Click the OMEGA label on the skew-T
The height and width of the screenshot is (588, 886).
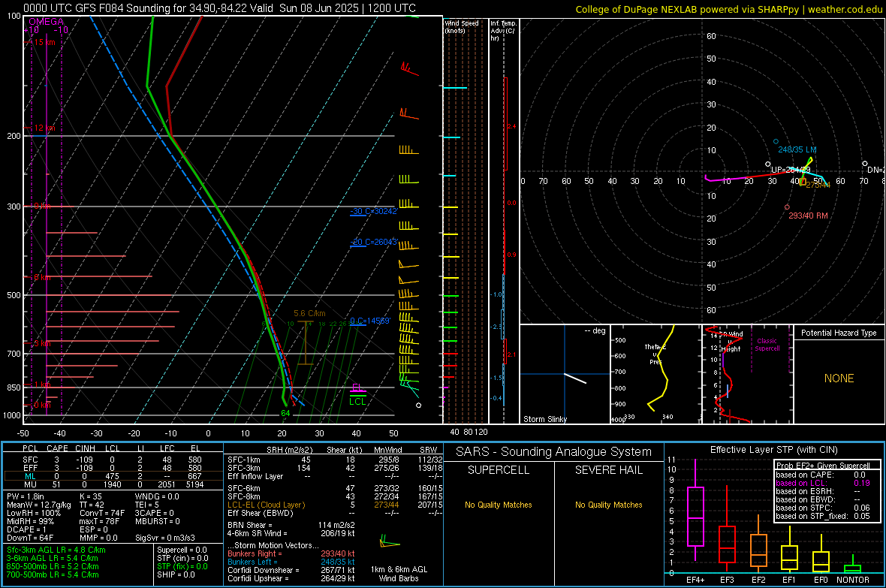(x=46, y=22)
